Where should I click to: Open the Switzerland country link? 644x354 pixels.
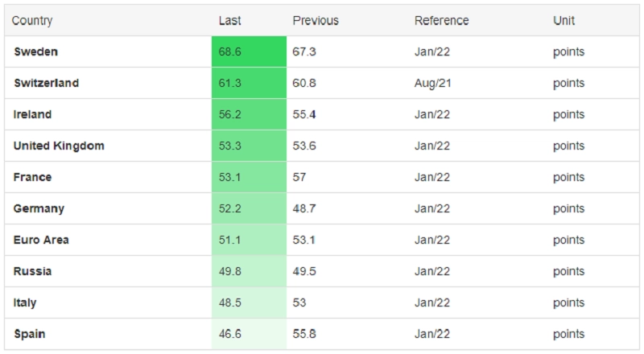[x=47, y=83]
